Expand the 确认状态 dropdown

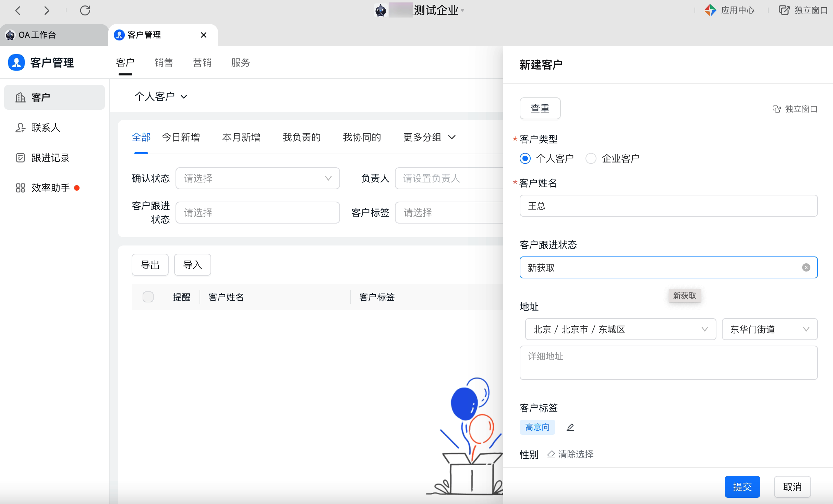257,178
